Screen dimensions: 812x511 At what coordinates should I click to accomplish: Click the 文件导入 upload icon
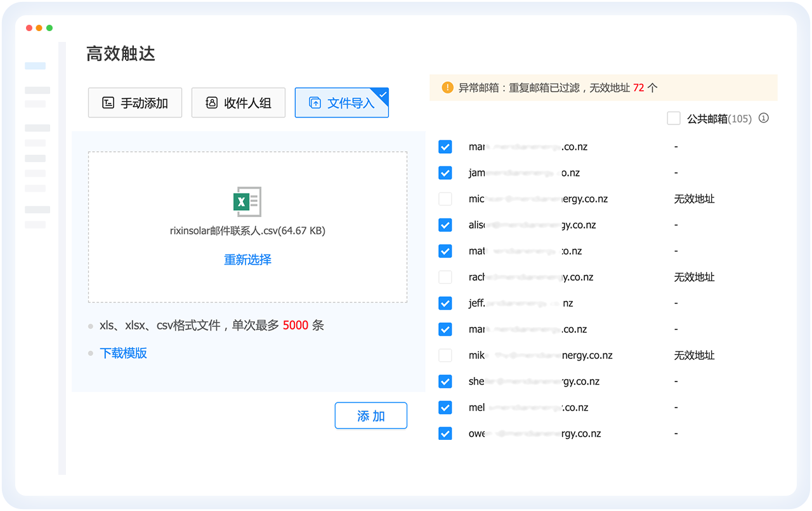[315, 103]
